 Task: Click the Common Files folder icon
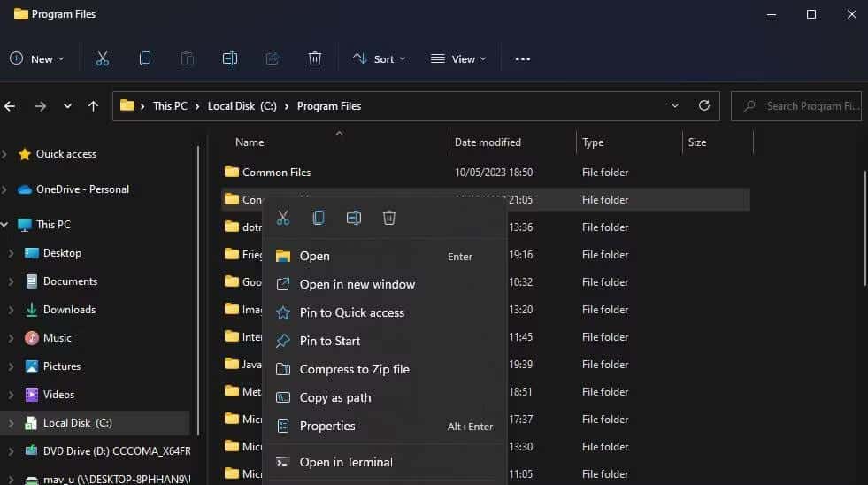pyautogui.click(x=232, y=172)
